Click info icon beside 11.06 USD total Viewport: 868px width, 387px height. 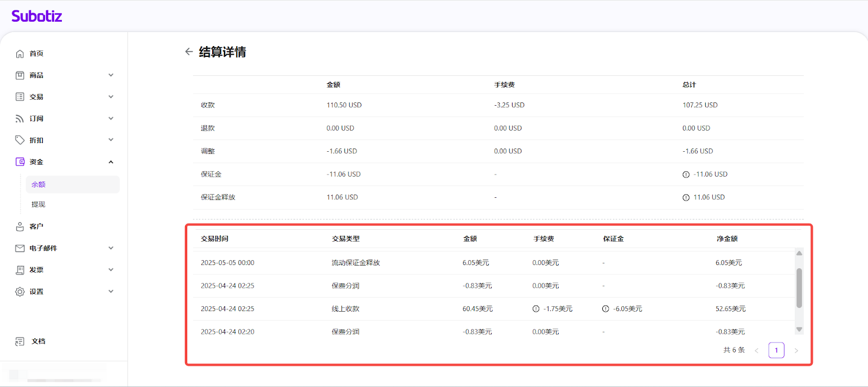[x=686, y=198]
